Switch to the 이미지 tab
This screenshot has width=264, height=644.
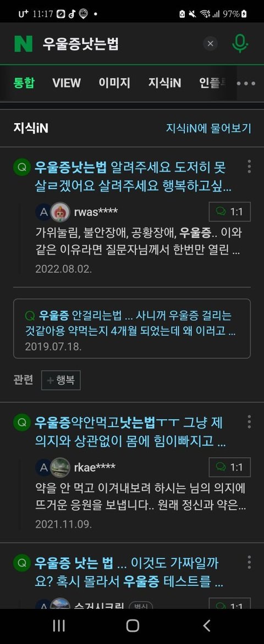(x=114, y=84)
